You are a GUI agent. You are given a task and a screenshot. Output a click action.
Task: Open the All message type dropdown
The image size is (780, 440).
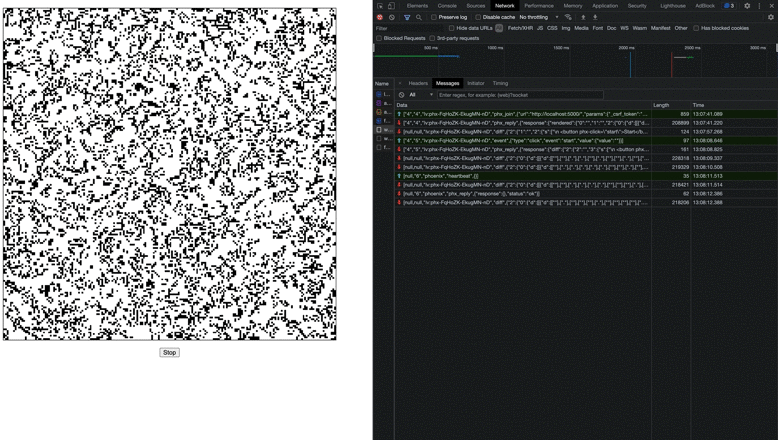tap(421, 95)
